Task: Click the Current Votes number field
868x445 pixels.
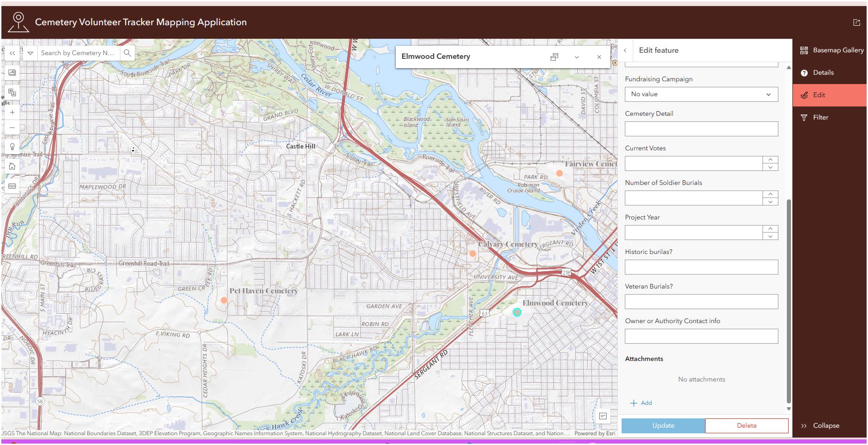Action: [x=693, y=163]
